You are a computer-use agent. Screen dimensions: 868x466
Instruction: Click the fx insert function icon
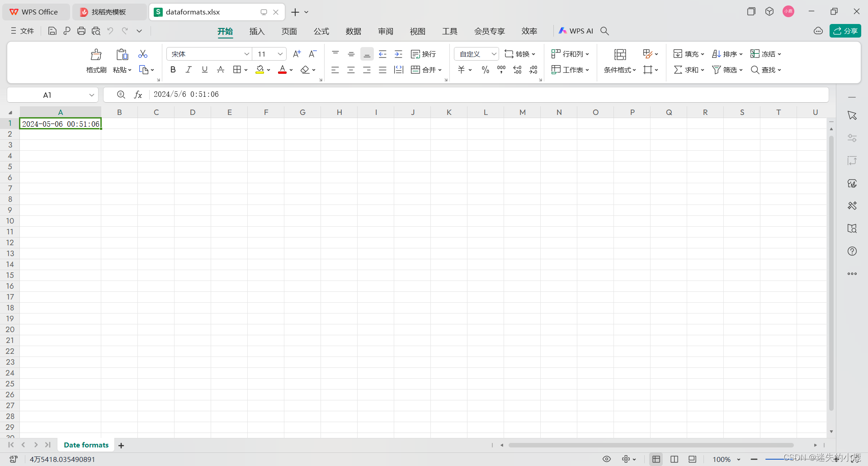point(138,95)
